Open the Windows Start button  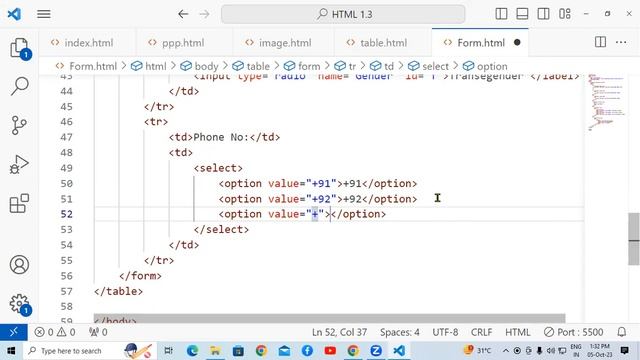[11, 351]
